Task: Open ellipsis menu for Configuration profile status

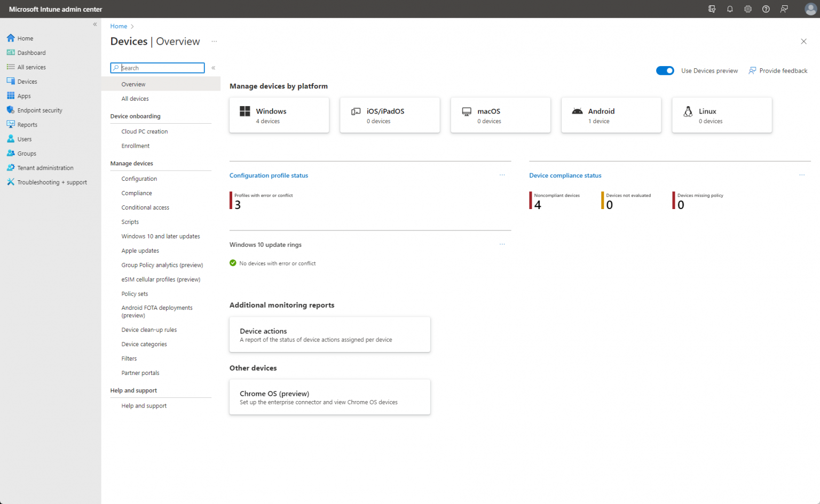Action: pyautogui.click(x=502, y=175)
